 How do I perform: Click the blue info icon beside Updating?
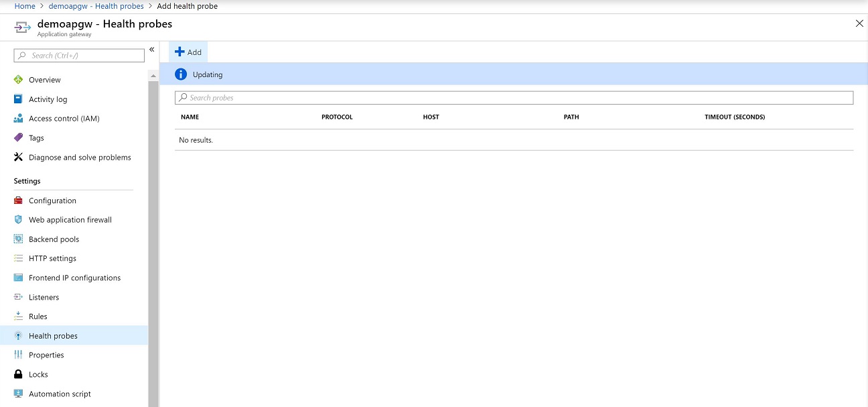point(181,74)
